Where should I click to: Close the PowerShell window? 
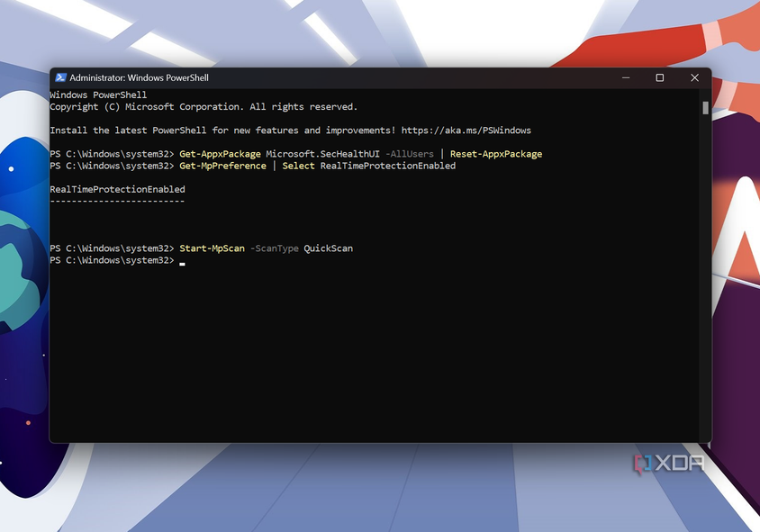coord(694,77)
